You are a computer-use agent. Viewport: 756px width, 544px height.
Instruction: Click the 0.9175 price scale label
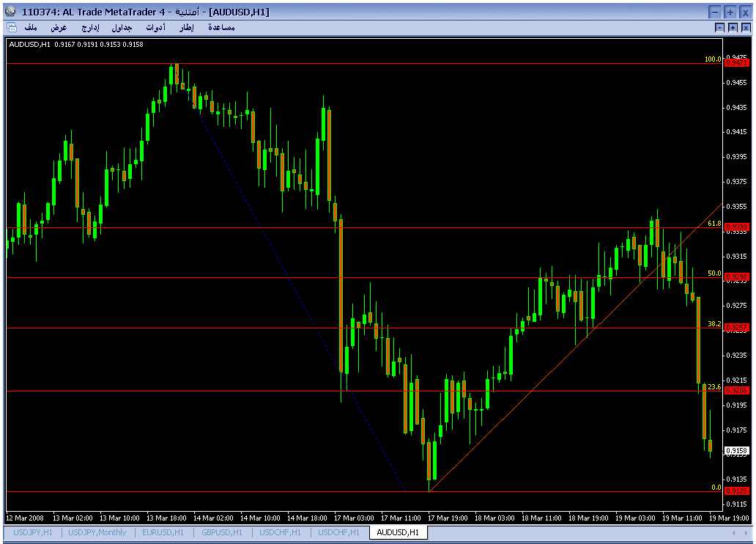coord(737,430)
